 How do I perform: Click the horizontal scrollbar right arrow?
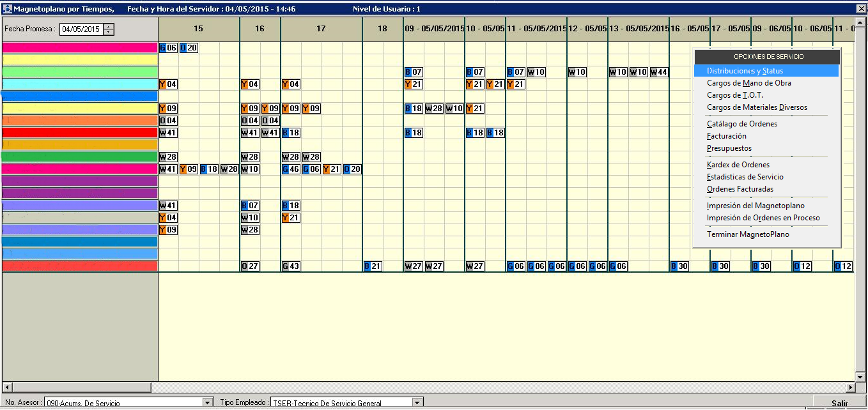click(850, 387)
